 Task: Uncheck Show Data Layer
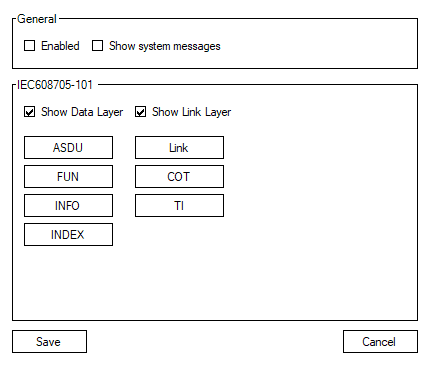coord(29,112)
